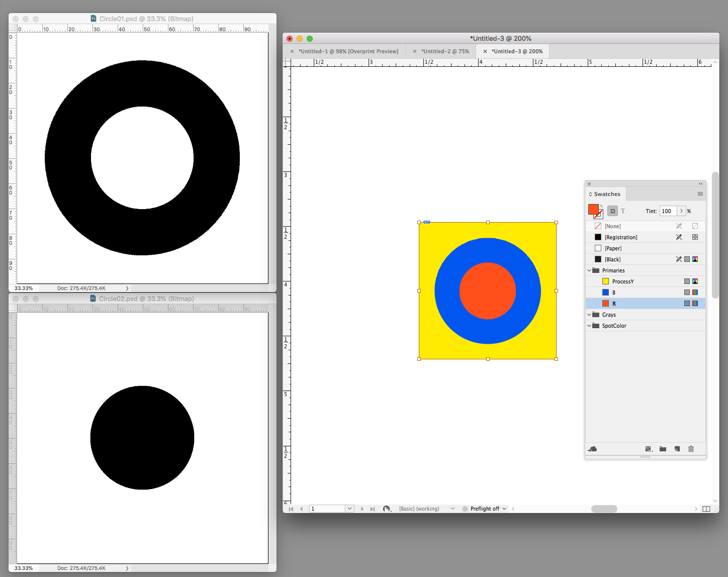Click the non-editable pencil icon on Registration row
This screenshot has width=728, height=577.
point(679,237)
